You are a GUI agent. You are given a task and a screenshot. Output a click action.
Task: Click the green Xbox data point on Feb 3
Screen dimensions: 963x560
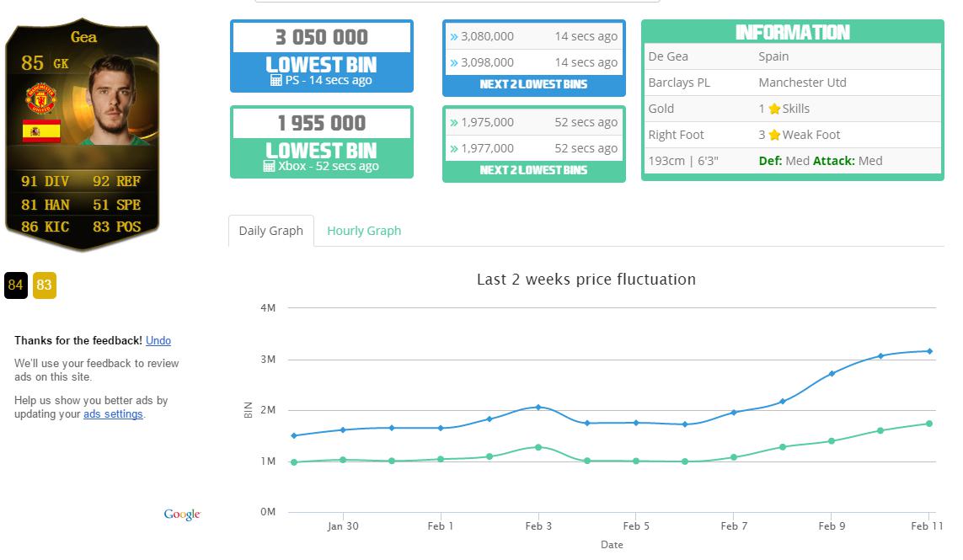tap(538, 447)
